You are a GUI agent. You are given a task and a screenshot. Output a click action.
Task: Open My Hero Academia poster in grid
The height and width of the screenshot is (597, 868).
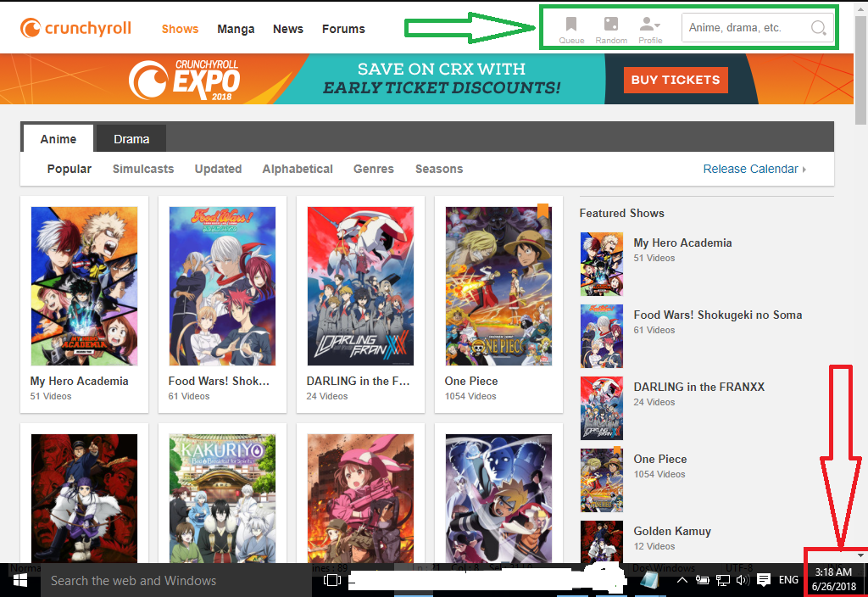(84, 287)
